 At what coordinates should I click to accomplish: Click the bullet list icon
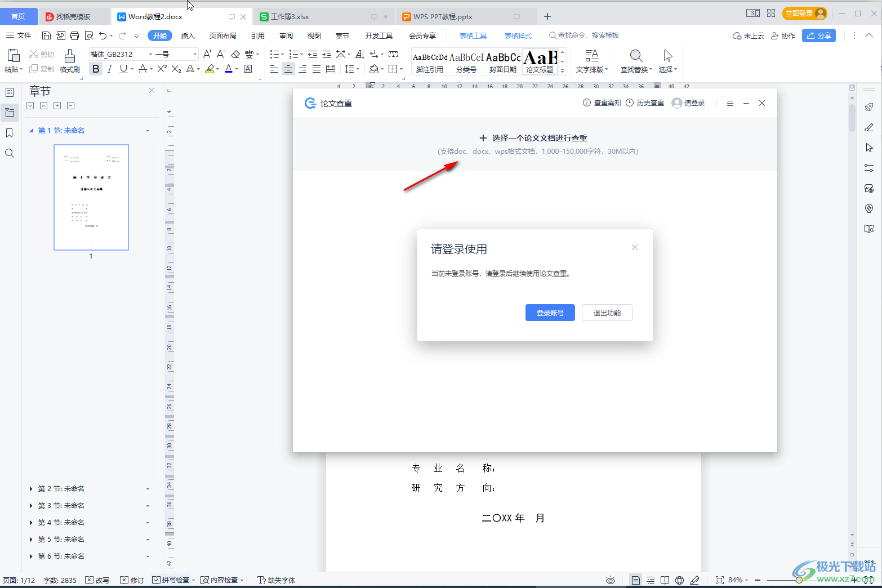point(274,54)
